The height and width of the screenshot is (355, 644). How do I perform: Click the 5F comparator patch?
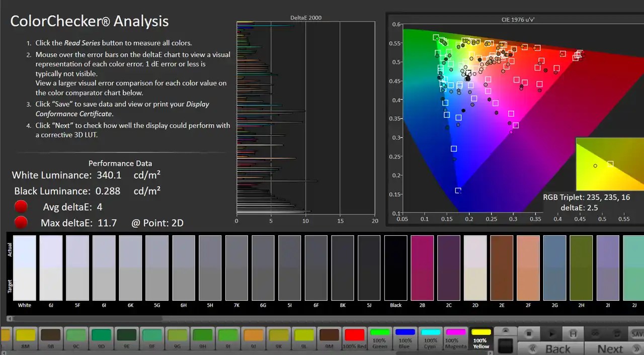point(77,268)
